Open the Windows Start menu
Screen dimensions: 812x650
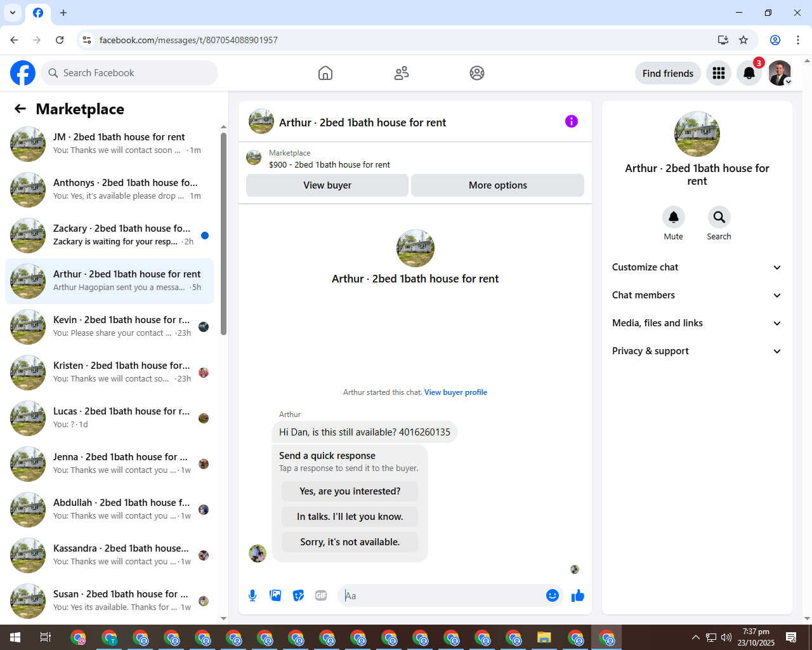tap(15, 637)
